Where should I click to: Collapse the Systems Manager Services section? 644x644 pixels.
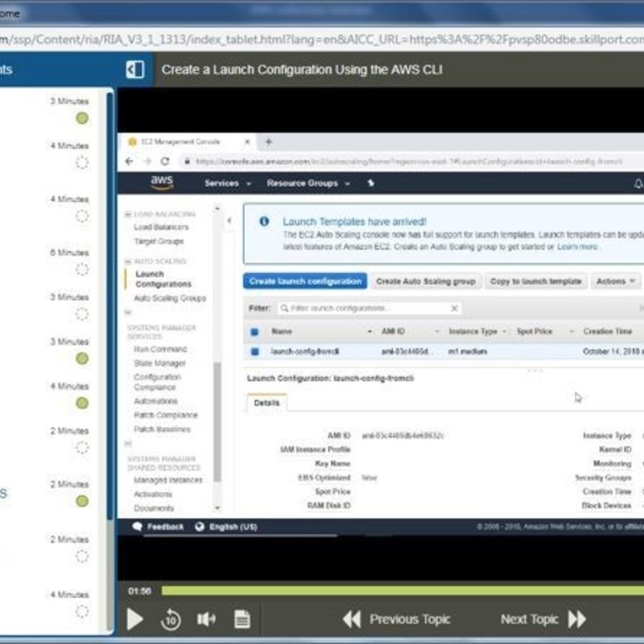[x=128, y=312]
